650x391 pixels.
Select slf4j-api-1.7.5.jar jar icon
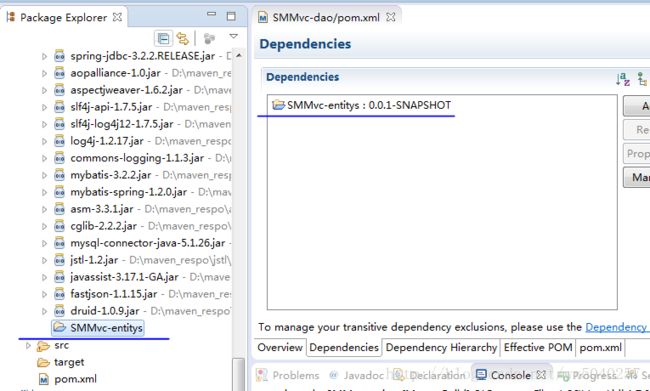[60, 107]
